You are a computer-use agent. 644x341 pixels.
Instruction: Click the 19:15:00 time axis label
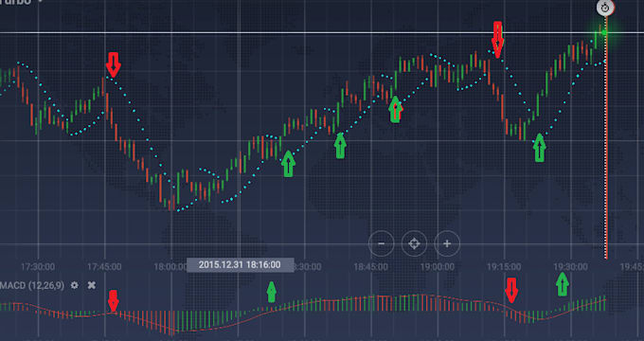click(504, 267)
